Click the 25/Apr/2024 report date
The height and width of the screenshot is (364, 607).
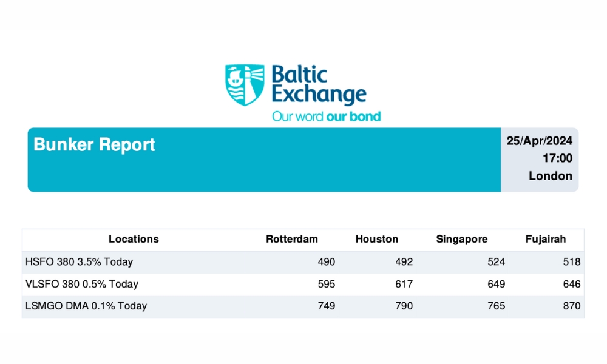[x=540, y=141]
